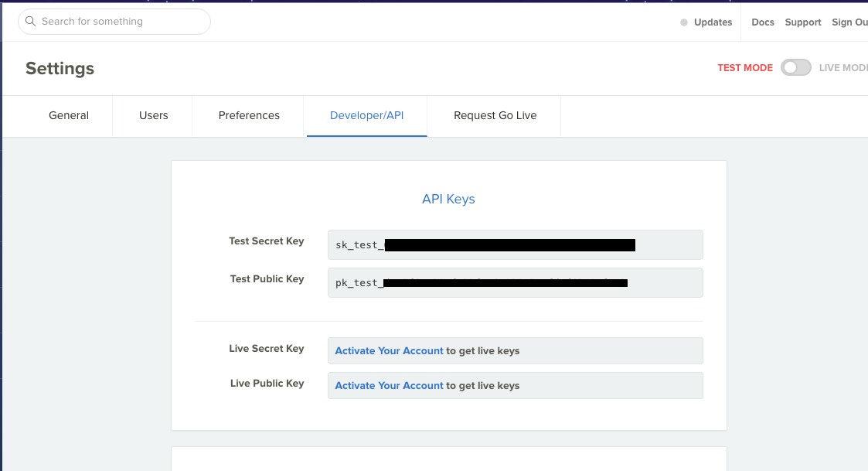The height and width of the screenshot is (471, 868).
Task: Contact Support from the top bar
Action: pyautogui.click(x=802, y=22)
